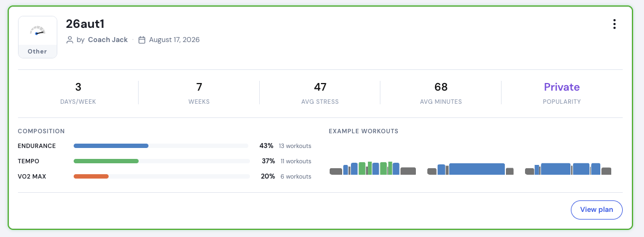Click the gauge icon above Other
The height and width of the screenshot is (237, 644).
(x=37, y=31)
